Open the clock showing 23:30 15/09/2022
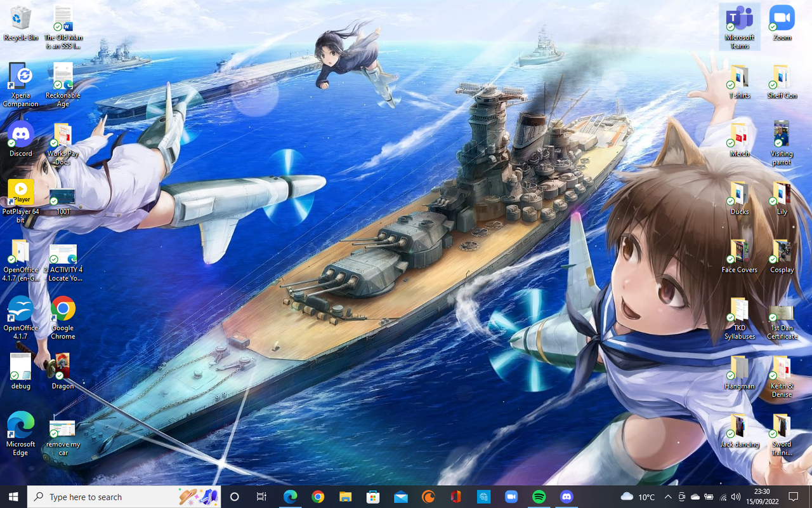Screen dimensions: 812x508 (762, 497)
